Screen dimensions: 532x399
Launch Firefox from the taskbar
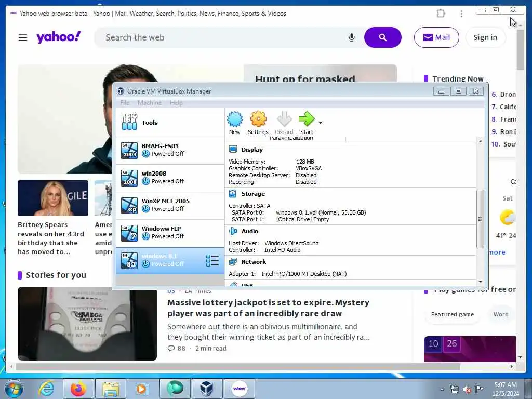(x=78, y=389)
